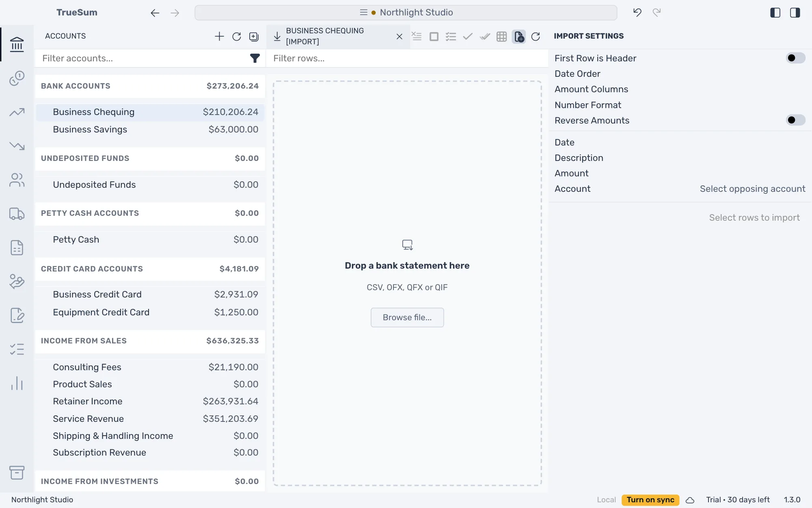Screen dimensions: 812x508
Task: Reload the import tab with refresh icon
Action: pyautogui.click(x=536, y=37)
